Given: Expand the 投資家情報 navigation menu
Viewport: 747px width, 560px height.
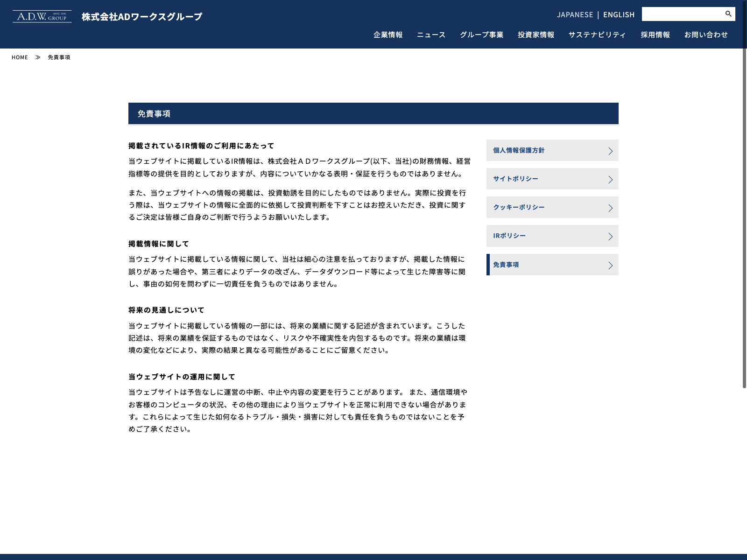Looking at the screenshot, I should (x=536, y=35).
